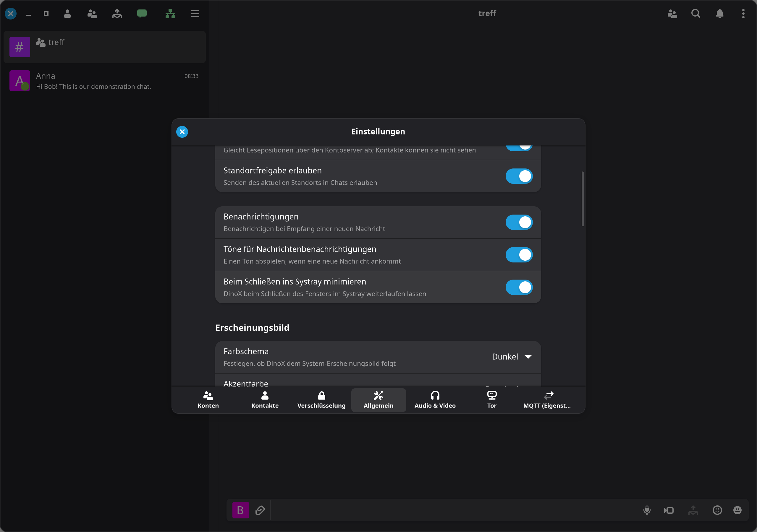Open the hamburger menu icon
Image resolution: width=757 pixels, height=532 pixels.
(195, 14)
